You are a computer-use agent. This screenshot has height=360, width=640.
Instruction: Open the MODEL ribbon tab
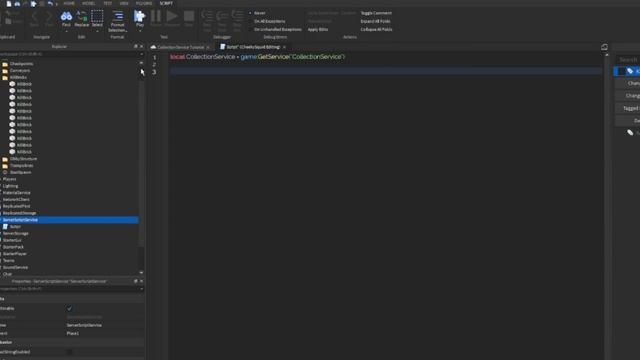tap(89, 3)
